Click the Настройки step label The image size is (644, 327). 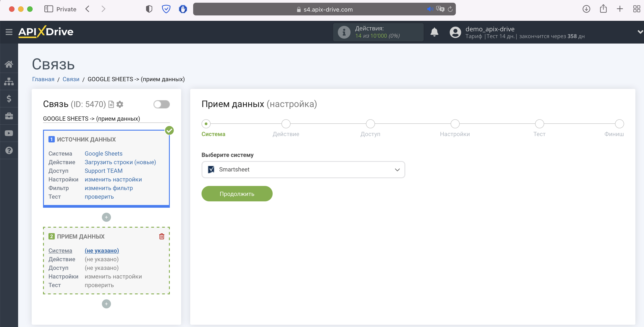click(x=455, y=134)
